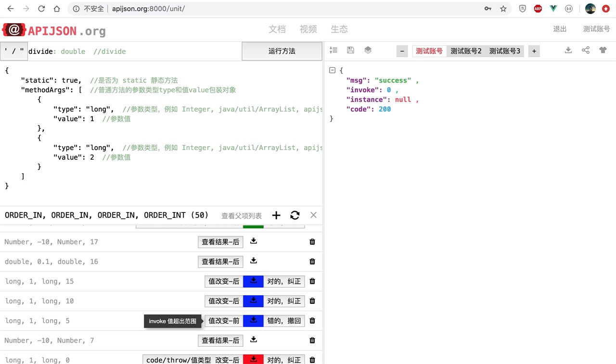
Task: Add a new test account with the plus button
Action: coord(534,50)
